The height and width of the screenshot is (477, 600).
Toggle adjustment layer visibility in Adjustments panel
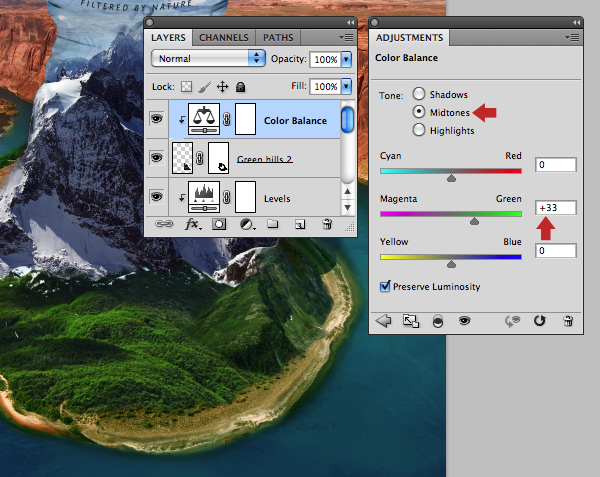pos(465,321)
